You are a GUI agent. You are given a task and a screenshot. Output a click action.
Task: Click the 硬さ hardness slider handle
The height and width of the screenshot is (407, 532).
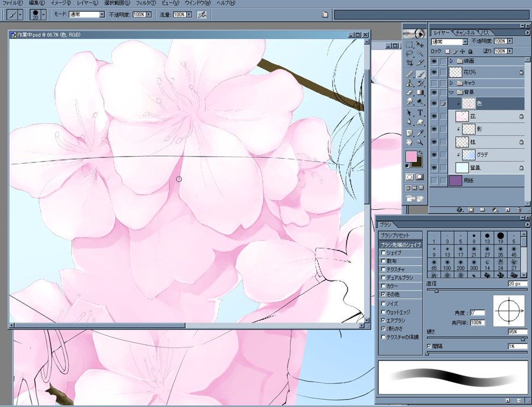point(523,339)
